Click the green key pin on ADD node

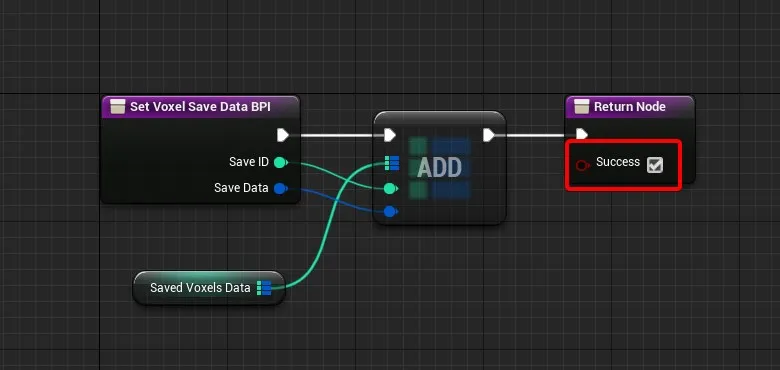click(x=390, y=188)
